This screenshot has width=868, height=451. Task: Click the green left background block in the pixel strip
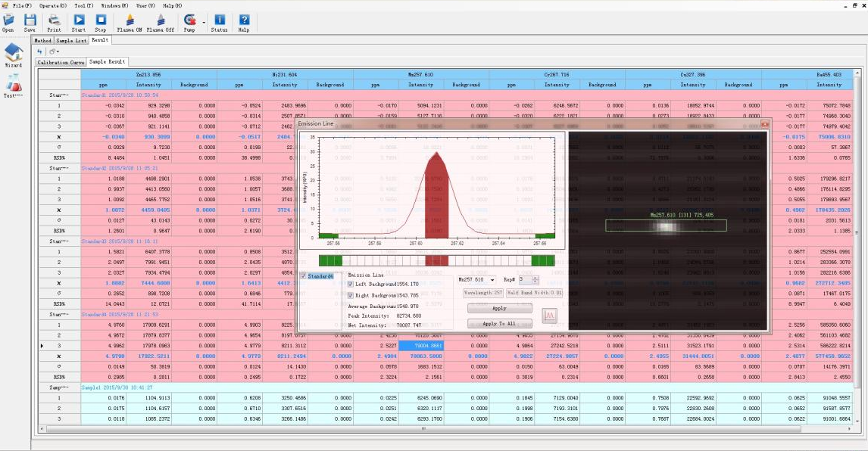click(x=330, y=260)
